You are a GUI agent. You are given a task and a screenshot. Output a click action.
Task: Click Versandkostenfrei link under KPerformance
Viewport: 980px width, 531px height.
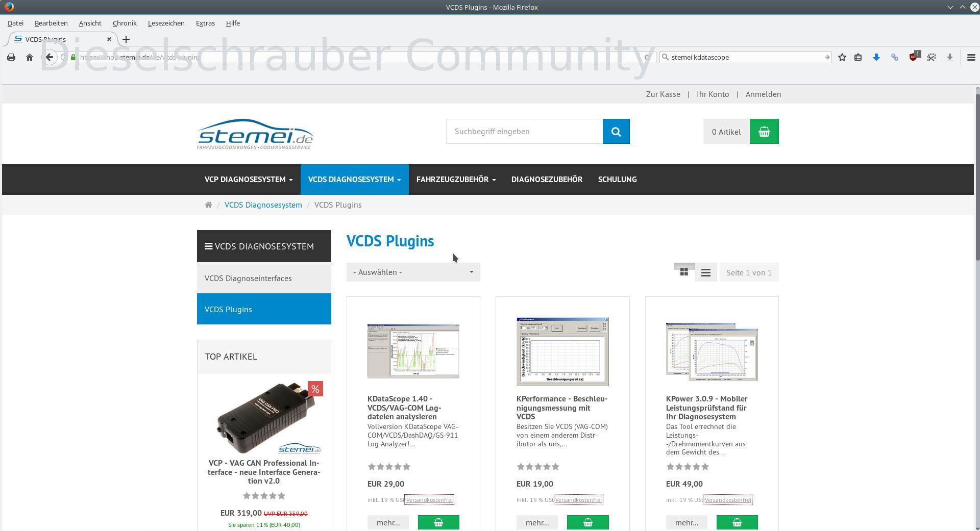point(578,500)
